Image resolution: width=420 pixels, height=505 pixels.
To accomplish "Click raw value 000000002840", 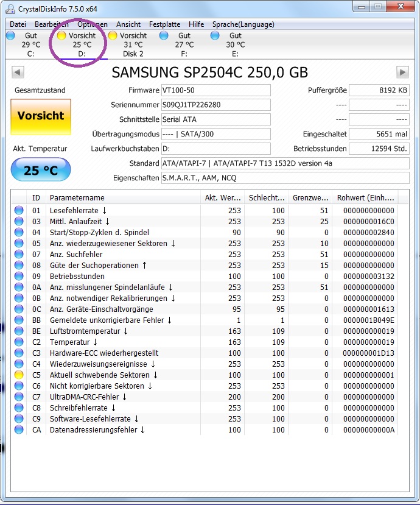I will pyautogui.click(x=368, y=233).
